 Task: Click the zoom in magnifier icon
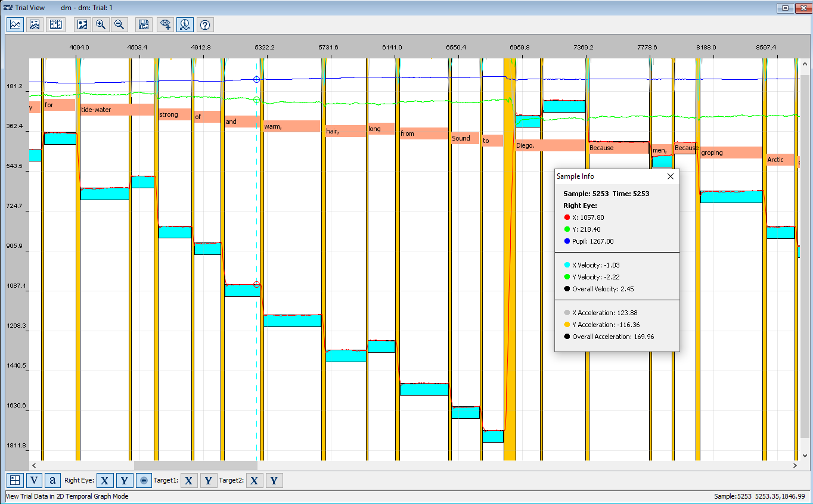coord(101,24)
